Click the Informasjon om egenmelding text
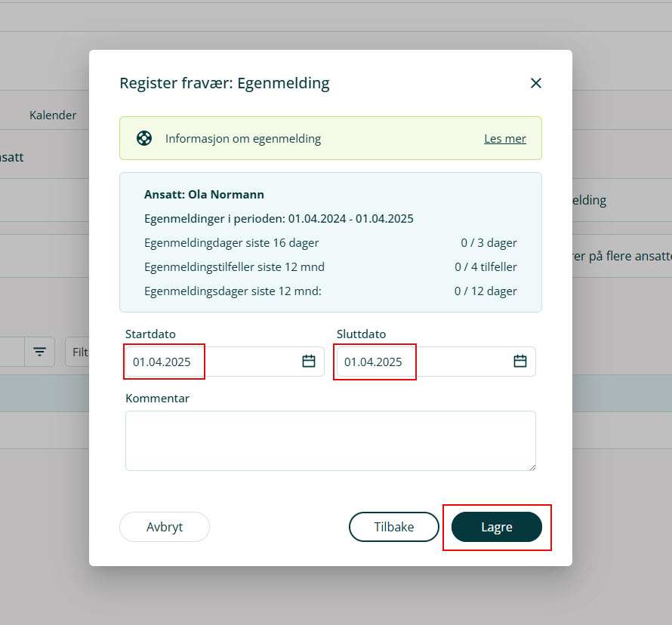 click(x=243, y=139)
